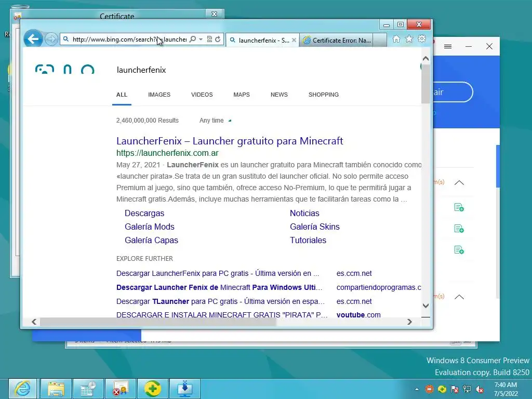The height and width of the screenshot is (399, 532).
Task: Collapse first item(s) section chevron in background window
Action: pos(459,182)
